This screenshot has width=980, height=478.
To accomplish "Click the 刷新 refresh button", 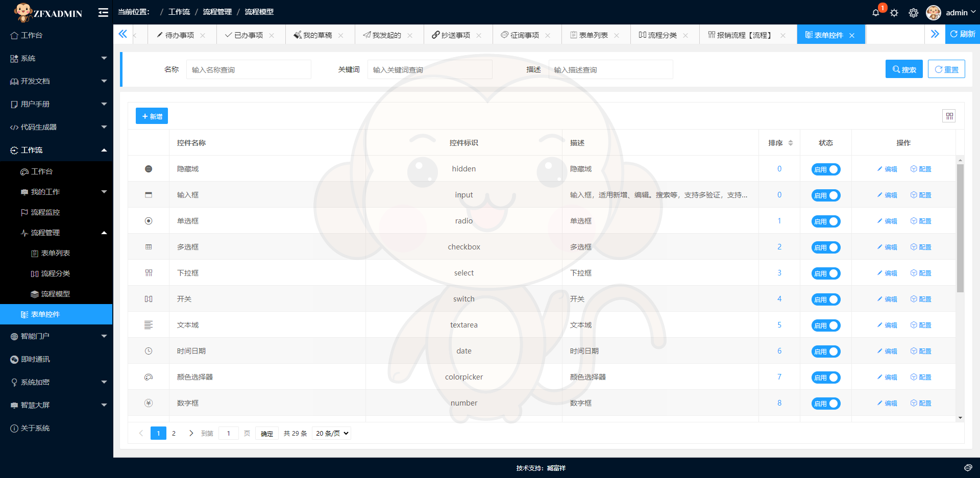I will coord(963,34).
